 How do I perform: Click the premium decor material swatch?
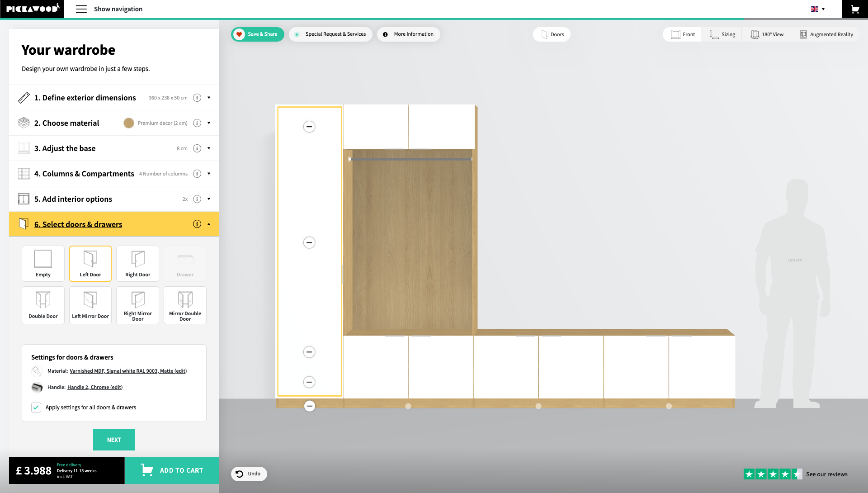click(129, 123)
